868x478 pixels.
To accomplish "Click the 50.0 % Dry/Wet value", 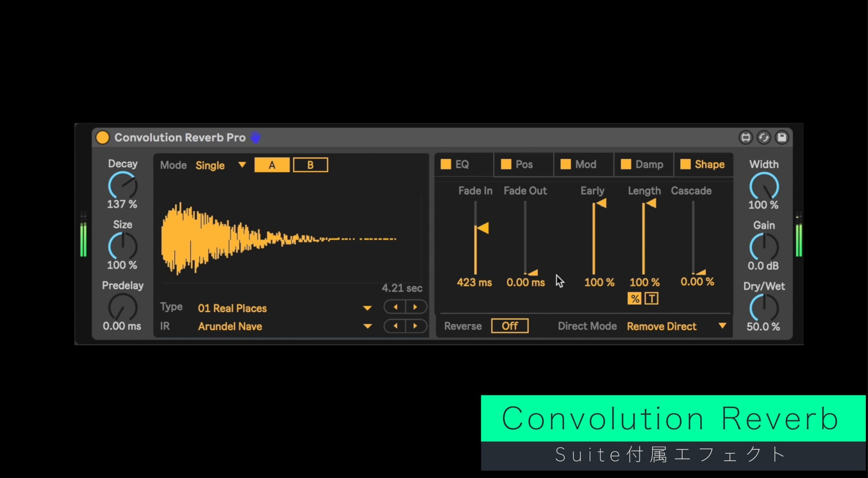I will click(763, 327).
